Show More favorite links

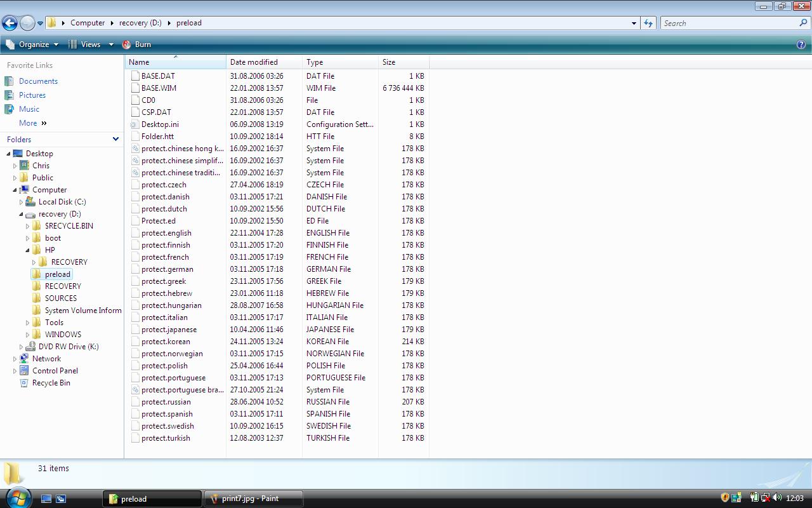33,123
